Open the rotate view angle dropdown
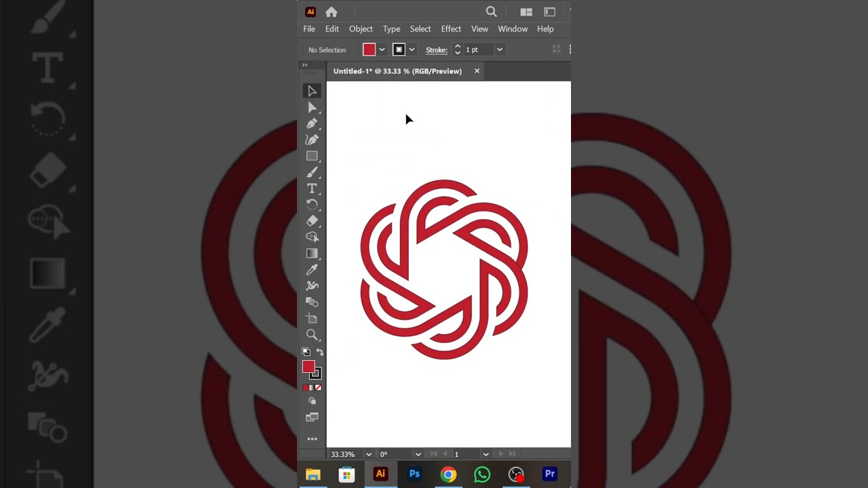Viewport: 868px width, 488px height. [418, 454]
